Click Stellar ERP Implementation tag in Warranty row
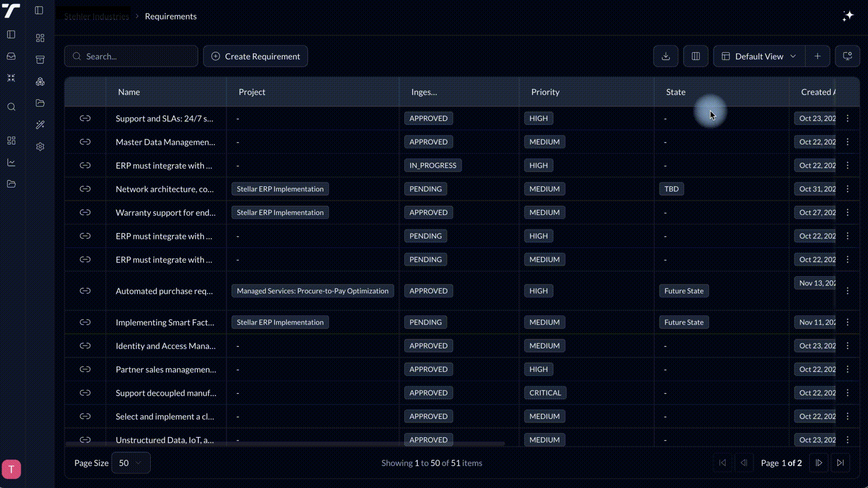The width and height of the screenshot is (868, 488). coord(280,212)
